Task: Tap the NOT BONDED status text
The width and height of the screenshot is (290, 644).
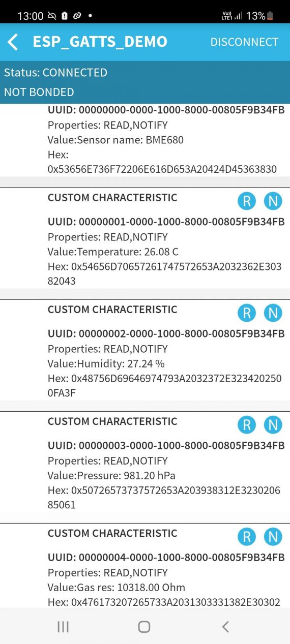Action: coord(39,92)
